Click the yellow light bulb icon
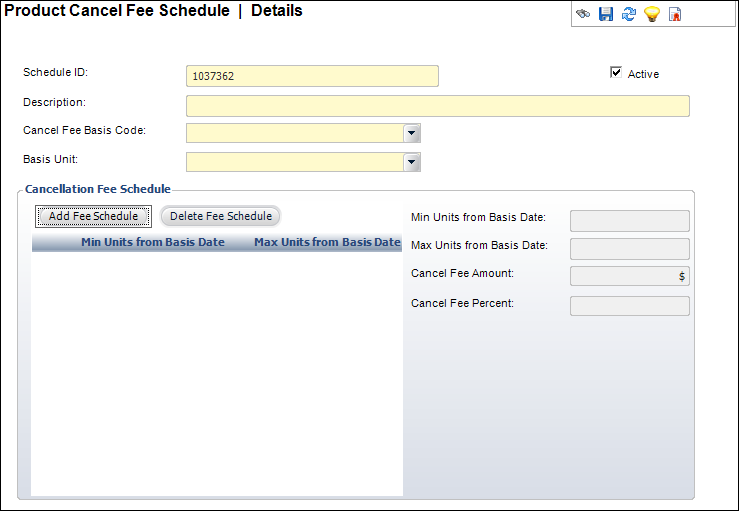The width and height of the screenshot is (739, 511). click(652, 14)
